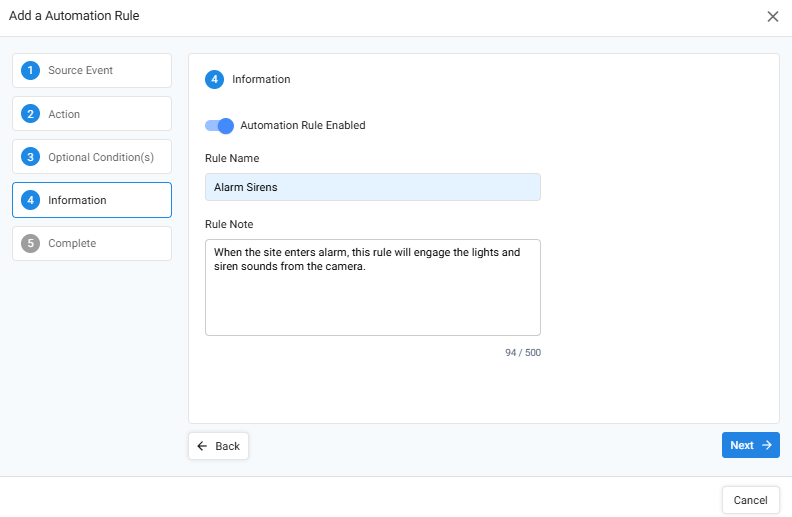Jump to the Complete step

92,243
